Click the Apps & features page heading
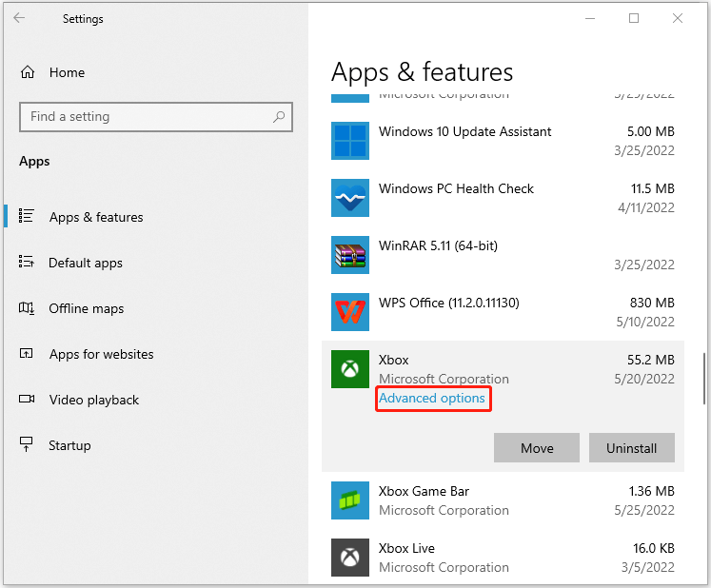 tap(423, 72)
